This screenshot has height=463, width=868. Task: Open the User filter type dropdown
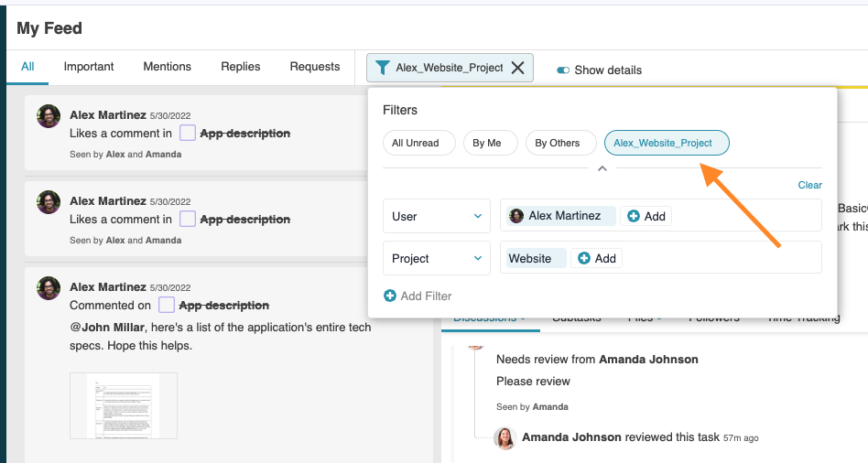(x=436, y=216)
